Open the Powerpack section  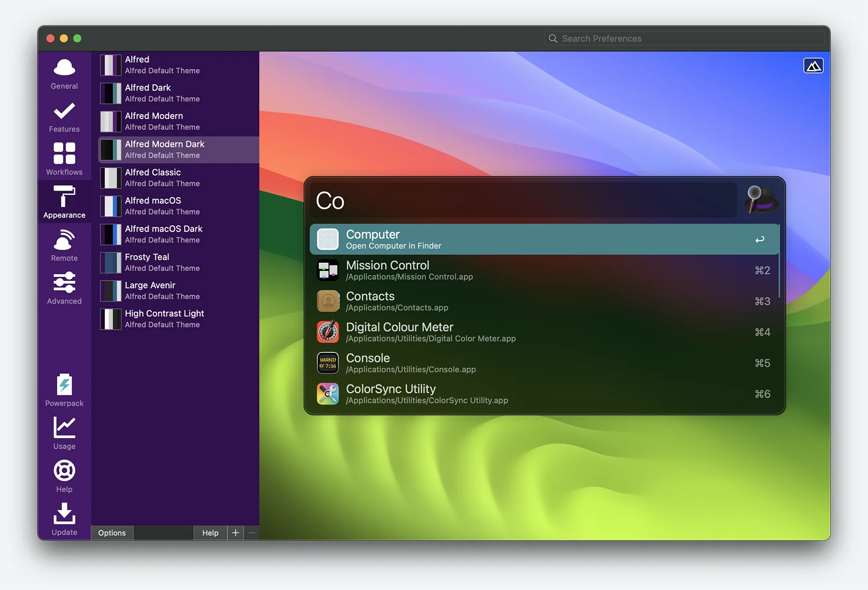pos(64,390)
